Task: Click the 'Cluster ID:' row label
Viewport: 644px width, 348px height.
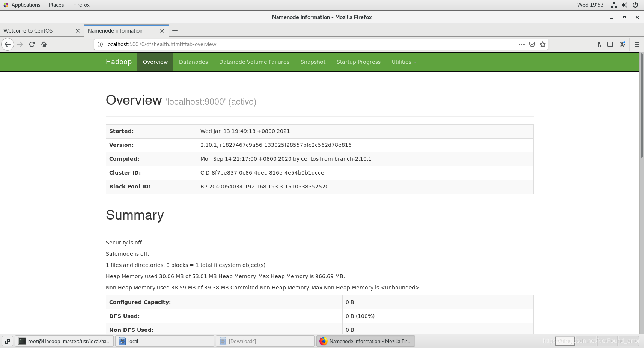Action: pos(125,173)
